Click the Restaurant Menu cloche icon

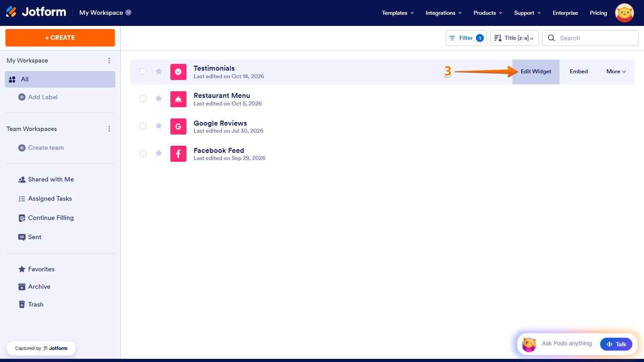tap(178, 99)
